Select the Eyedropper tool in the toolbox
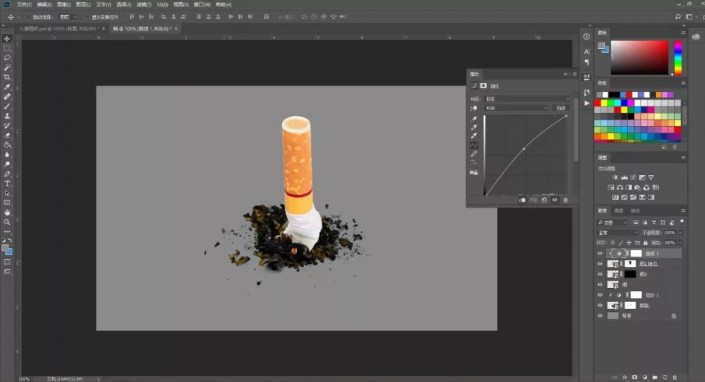This screenshot has width=705, height=382. point(7,87)
